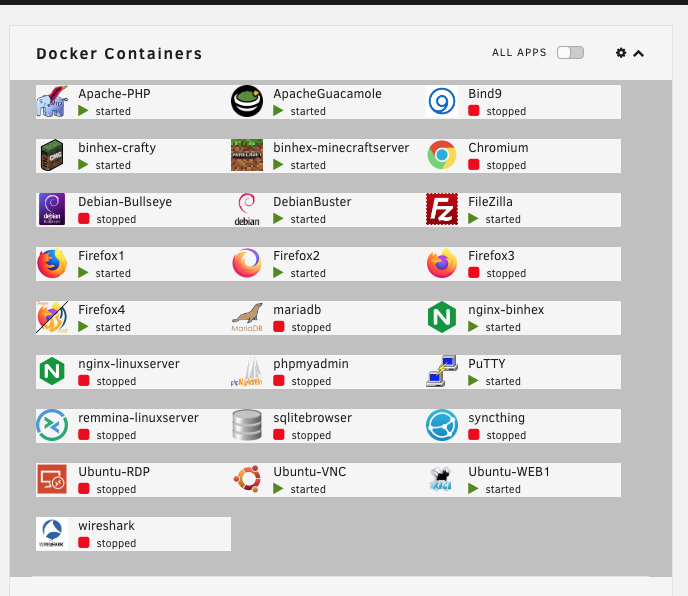688x596 pixels.
Task: Open Docker Containers settings gear
Action: 621,53
